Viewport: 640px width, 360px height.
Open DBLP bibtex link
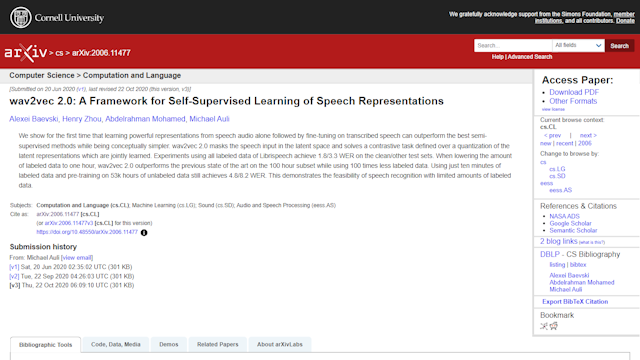(578, 265)
